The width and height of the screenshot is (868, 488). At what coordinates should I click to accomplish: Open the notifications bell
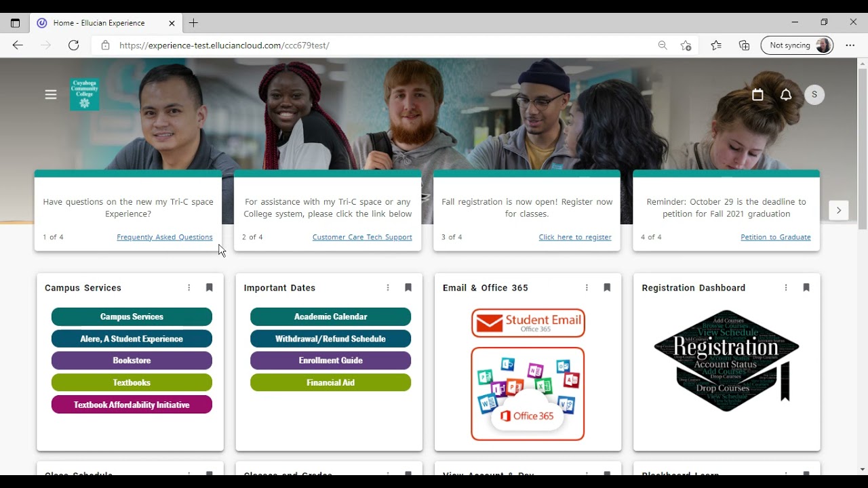(x=786, y=95)
